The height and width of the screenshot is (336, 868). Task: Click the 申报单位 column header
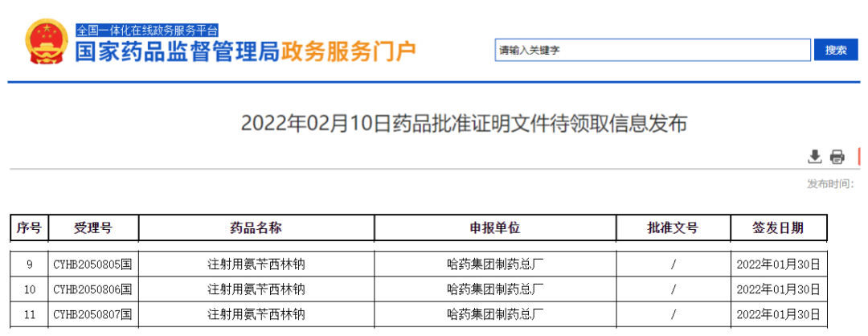495,227
